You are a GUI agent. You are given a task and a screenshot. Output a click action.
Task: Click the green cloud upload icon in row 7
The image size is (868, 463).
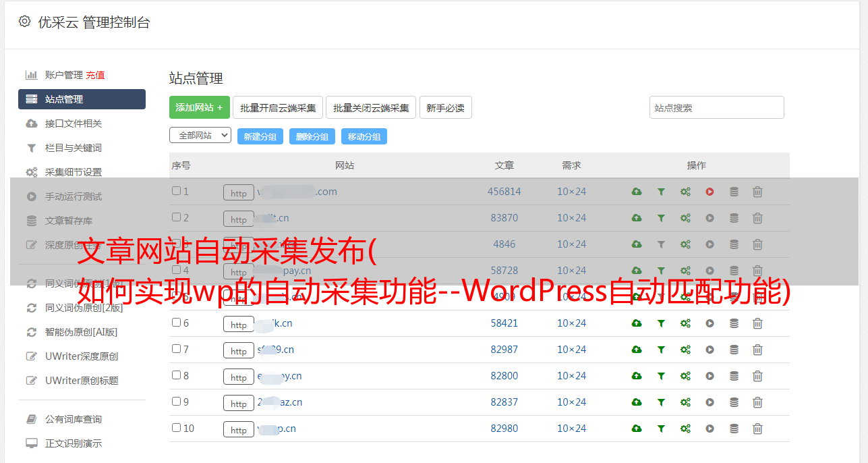point(636,350)
